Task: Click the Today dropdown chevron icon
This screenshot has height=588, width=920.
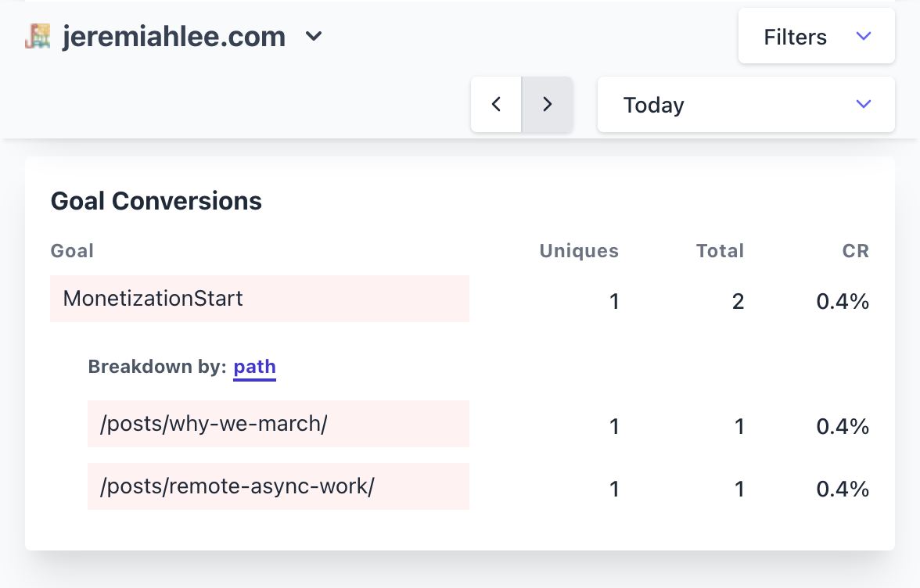Action: (x=863, y=103)
